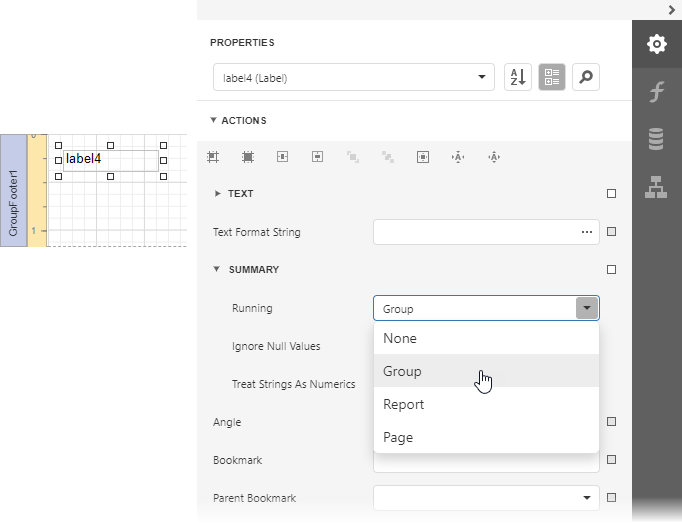The width and height of the screenshot is (682, 525).
Task: Click the last icon in the Actions toolbar
Action: (493, 157)
